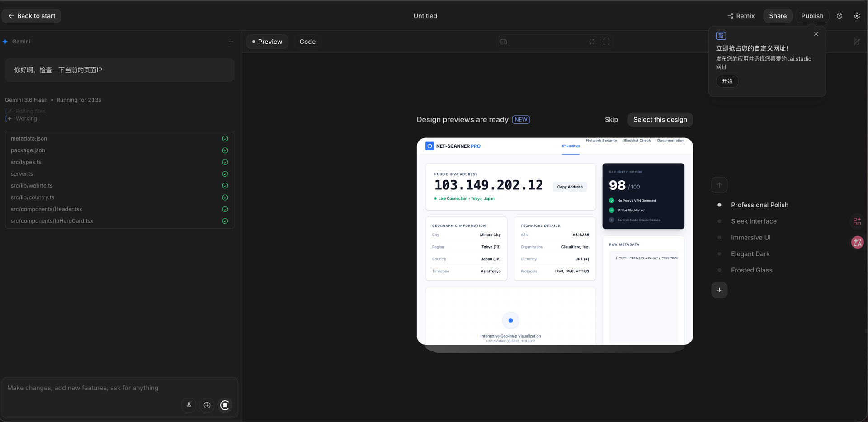The width and height of the screenshot is (868, 422).
Task: Select the Elegant Dark design
Action: 750,254
